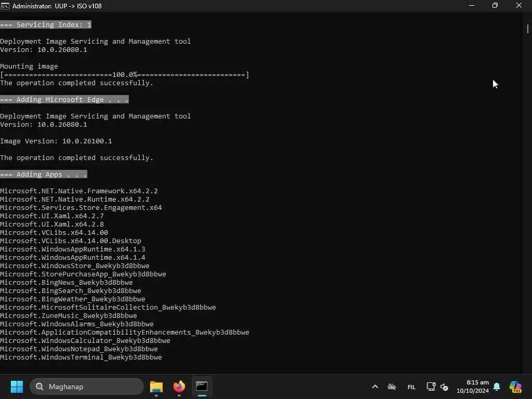This screenshot has height=399, width=532.
Task: Click the '=== Adding Microsoft Edge . . .' line
Action: [64, 99]
